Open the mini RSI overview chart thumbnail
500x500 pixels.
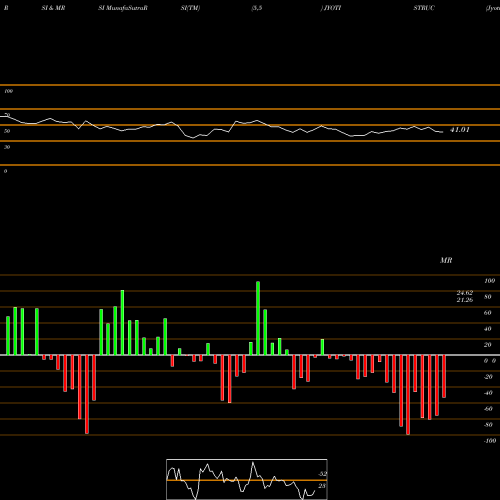(247, 479)
